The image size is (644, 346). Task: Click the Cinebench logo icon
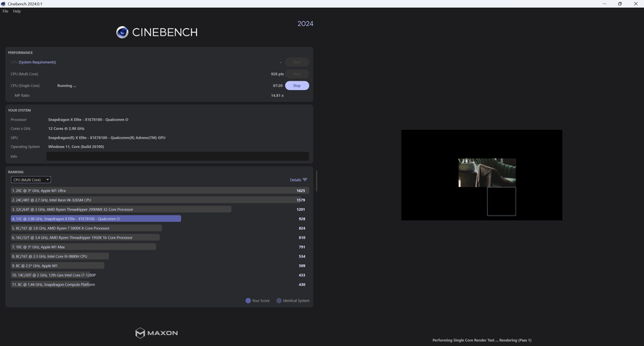[x=122, y=32]
